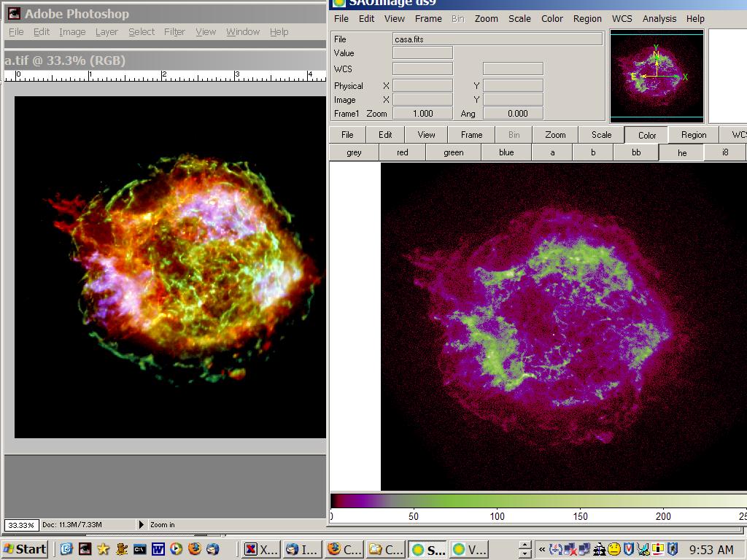Switch to the X... taskbar window
747x560 pixels.
point(261,550)
